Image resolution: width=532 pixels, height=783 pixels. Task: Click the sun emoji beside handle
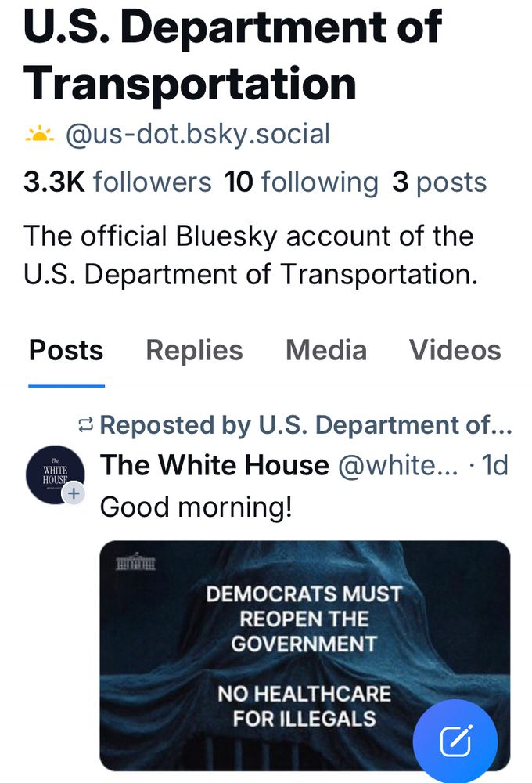coord(39,135)
